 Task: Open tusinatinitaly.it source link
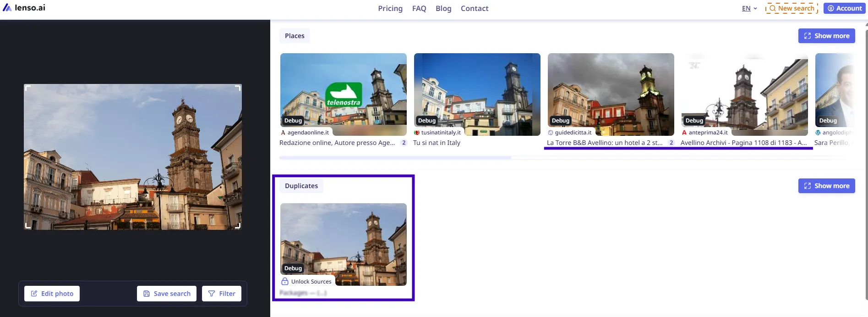pos(441,133)
